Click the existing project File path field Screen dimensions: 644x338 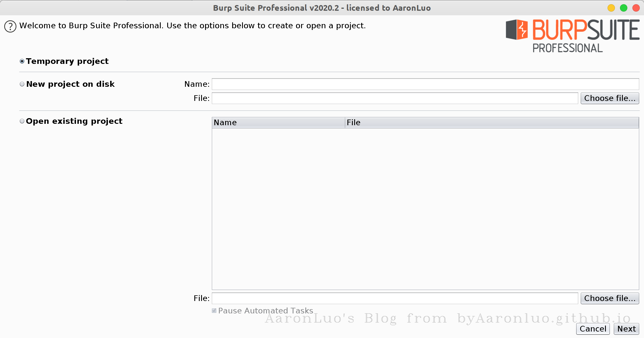tap(395, 298)
